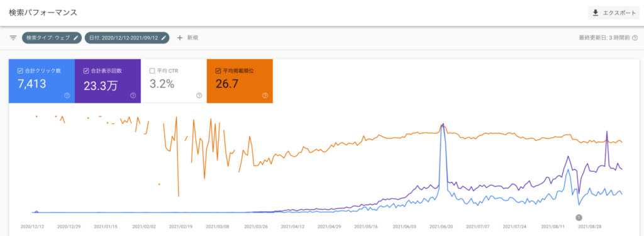Click the エクスポート button
The height and width of the screenshot is (236, 644).
[x=614, y=13]
